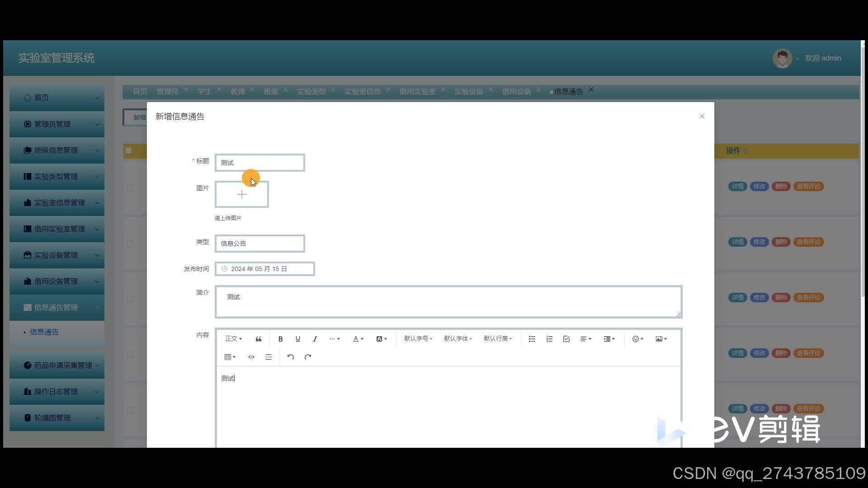Apply underline formatting in editor

click(x=297, y=339)
